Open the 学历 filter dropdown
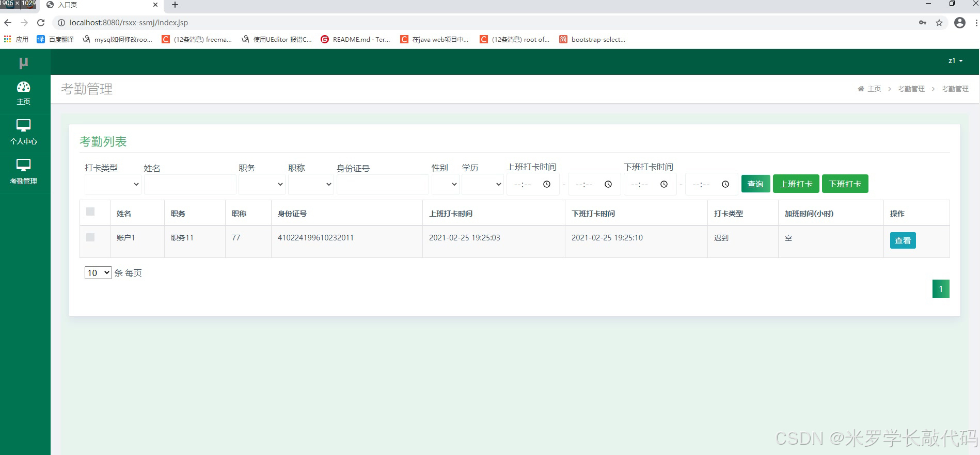 [483, 184]
